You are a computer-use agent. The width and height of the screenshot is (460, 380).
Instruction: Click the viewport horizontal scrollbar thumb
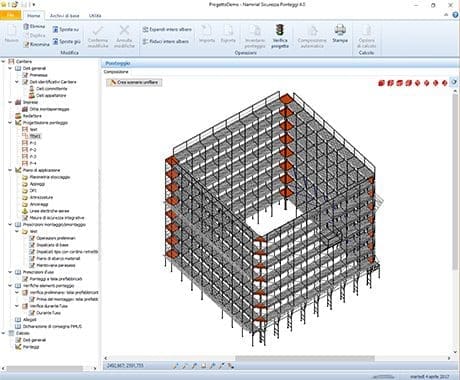coord(305,358)
